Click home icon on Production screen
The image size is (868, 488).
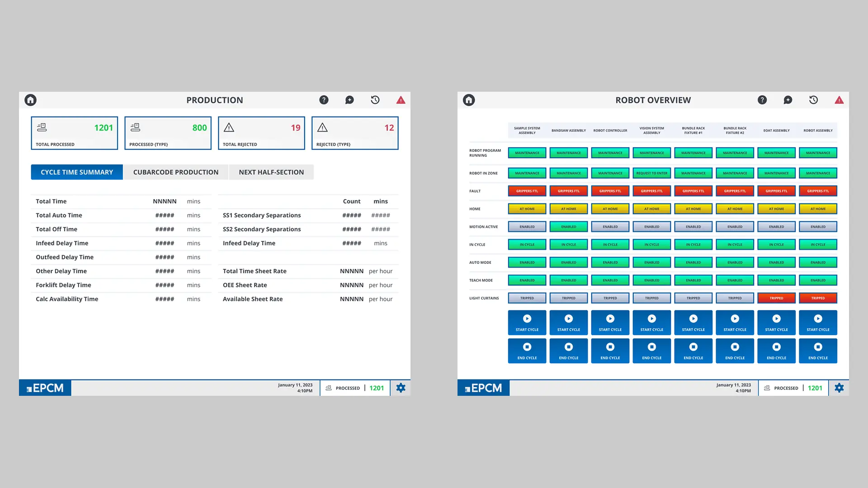coord(30,100)
